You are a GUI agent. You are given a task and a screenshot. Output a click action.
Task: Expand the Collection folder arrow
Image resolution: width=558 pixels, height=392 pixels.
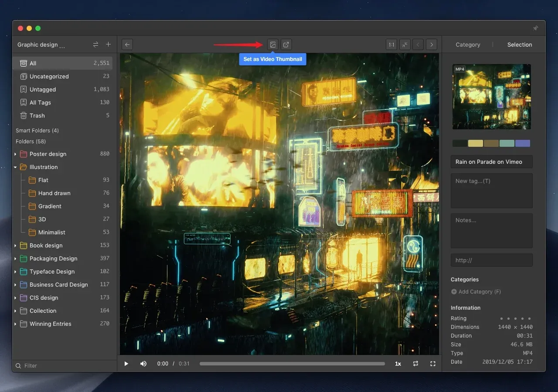tap(16, 311)
